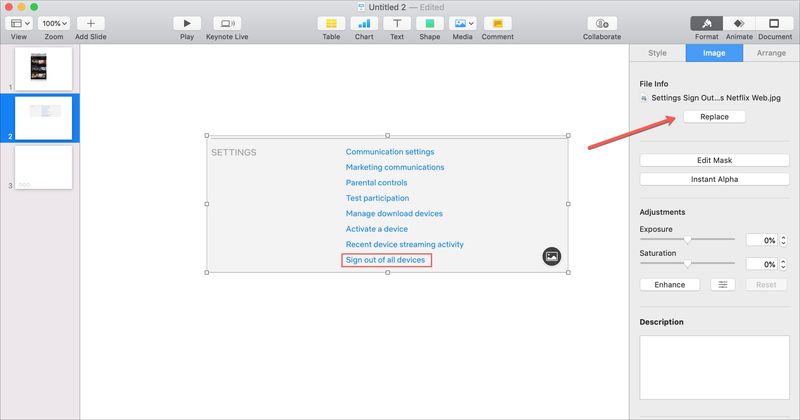This screenshot has width=800, height=420.
Task: Open the Media dropdown
Action: pyautogui.click(x=463, y=23)
